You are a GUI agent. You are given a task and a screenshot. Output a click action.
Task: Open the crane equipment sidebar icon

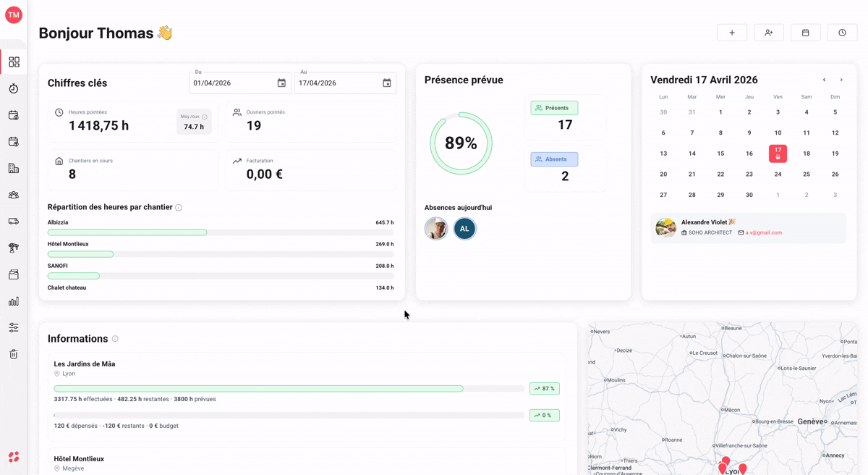tap(14, 248)
